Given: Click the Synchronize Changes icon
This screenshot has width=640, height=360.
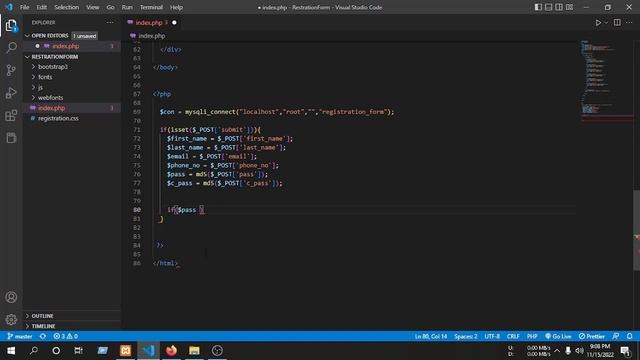Looking at the screenshot, I should click(43, 336).
